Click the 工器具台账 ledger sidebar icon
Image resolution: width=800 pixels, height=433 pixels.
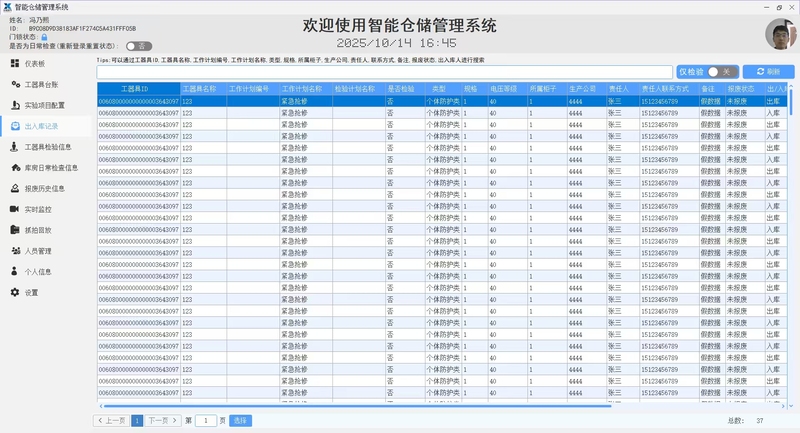[15, 85]
